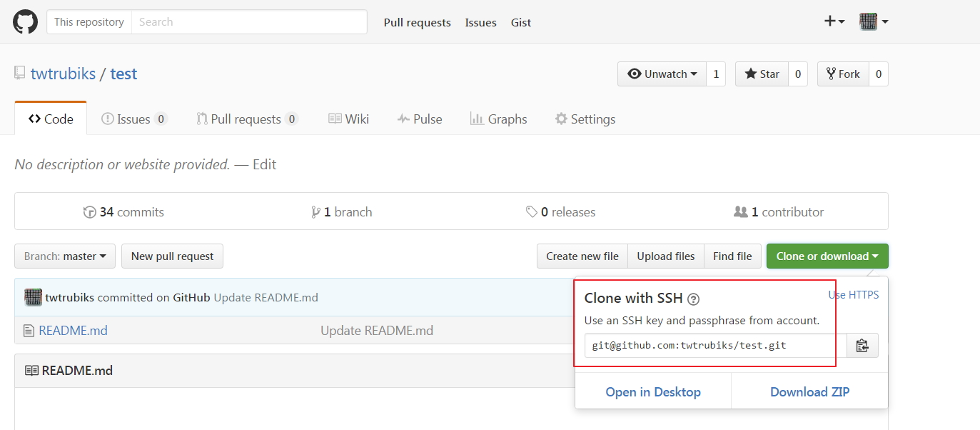Select the SSH clone URL field
The image size is (980, 430).
pyautogui.click(x=716, y=346)
